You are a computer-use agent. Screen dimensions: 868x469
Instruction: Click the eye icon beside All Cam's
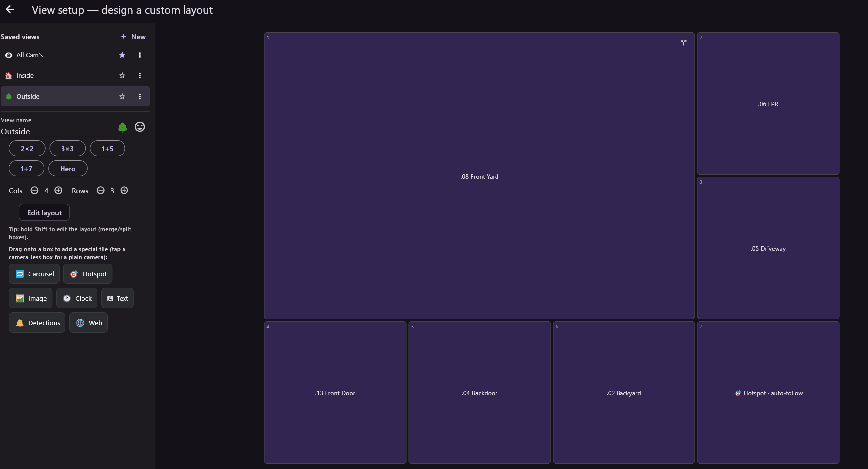[8, 55]
